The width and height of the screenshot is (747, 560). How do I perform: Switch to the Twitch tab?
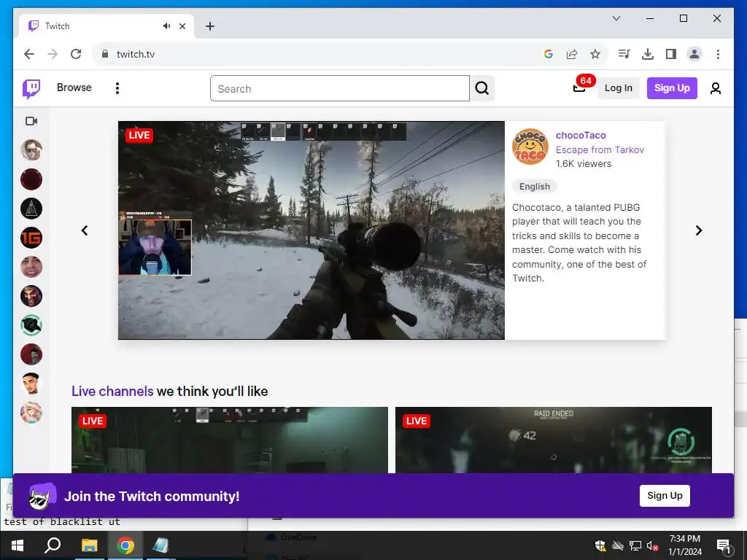[x=107, y=26]
